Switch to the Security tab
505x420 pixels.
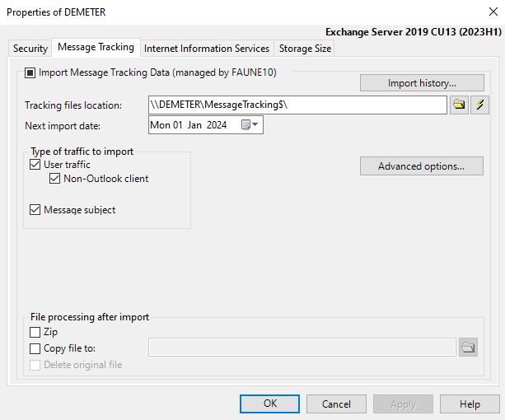click(30, 49)
